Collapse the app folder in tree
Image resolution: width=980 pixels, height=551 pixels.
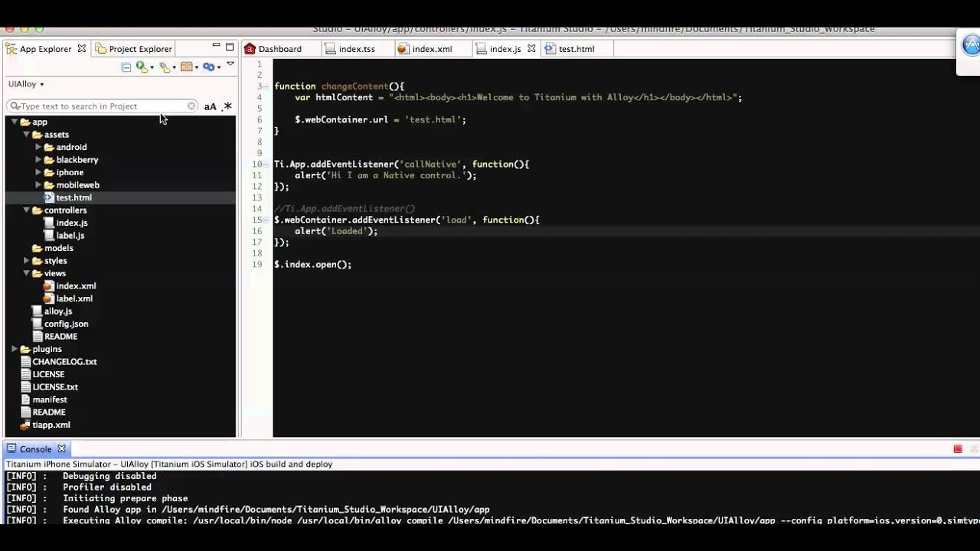(x=14, y=122)
